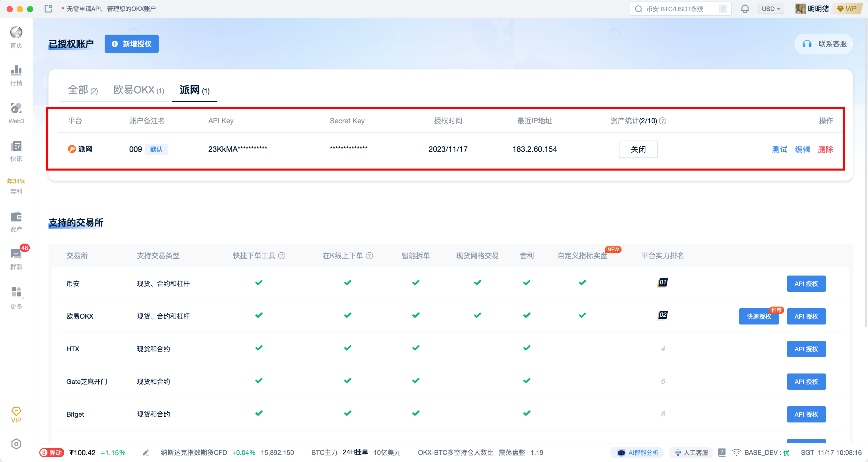Click the API Key value 23KkMA***********

(x=237, y=149)
